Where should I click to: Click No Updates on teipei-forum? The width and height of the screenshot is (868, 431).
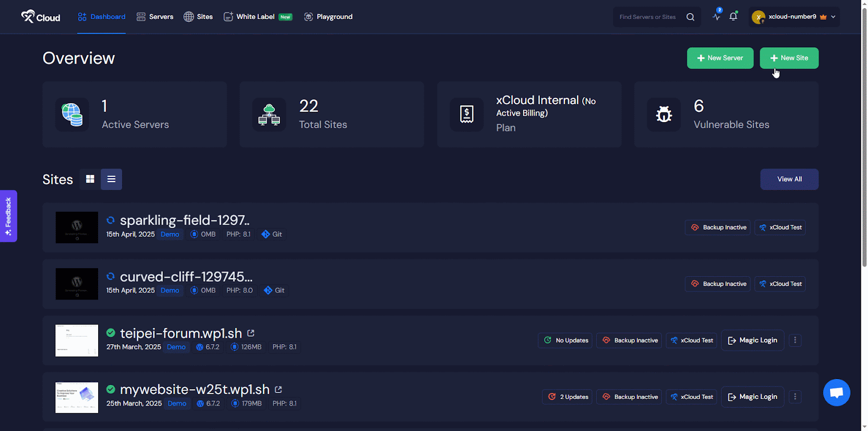[x=566, y=340]
